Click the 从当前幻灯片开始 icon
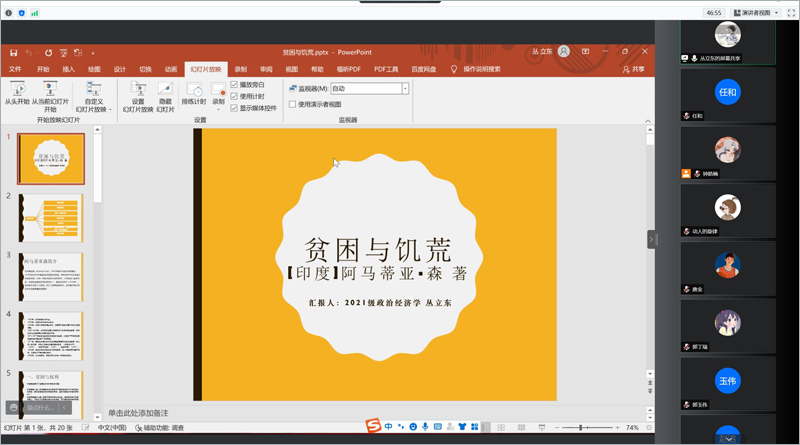 coord(50,91)
